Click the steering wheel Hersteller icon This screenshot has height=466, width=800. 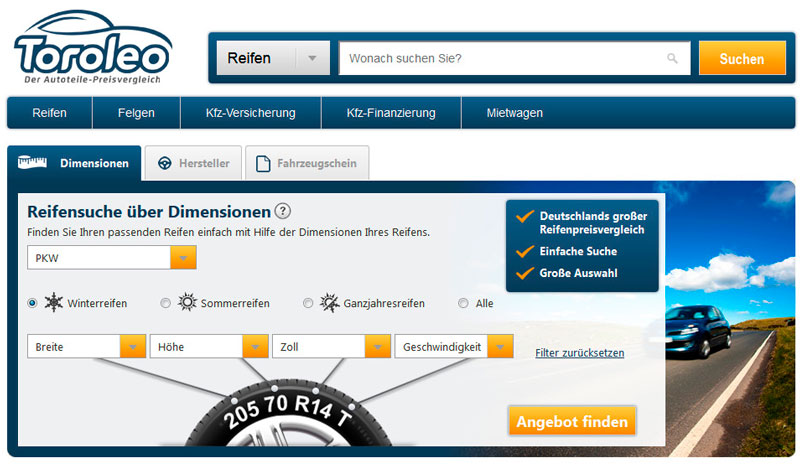164,163
